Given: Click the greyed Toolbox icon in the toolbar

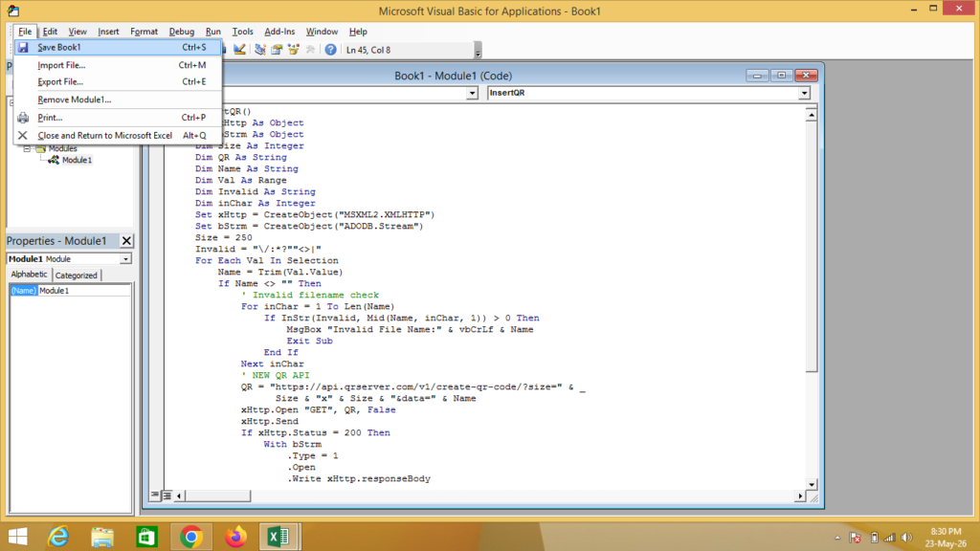Looking at the screenshot, I should point(310,50).
